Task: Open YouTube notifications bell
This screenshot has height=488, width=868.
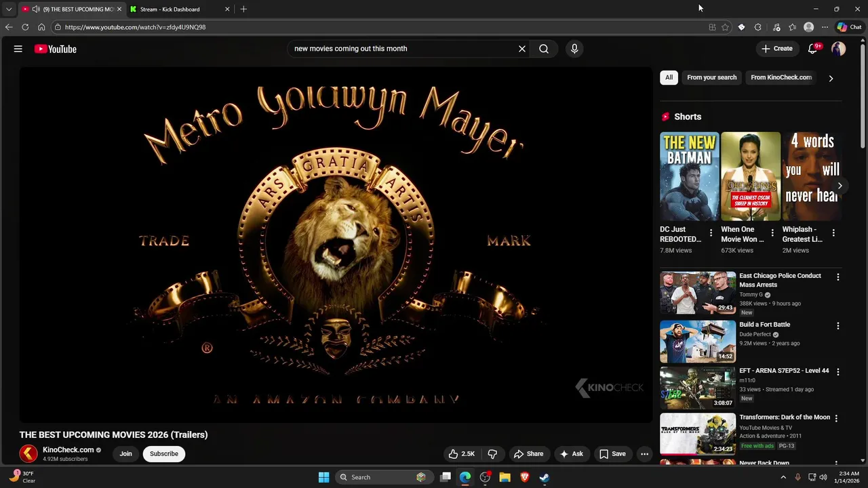Action: click(813, 49)
